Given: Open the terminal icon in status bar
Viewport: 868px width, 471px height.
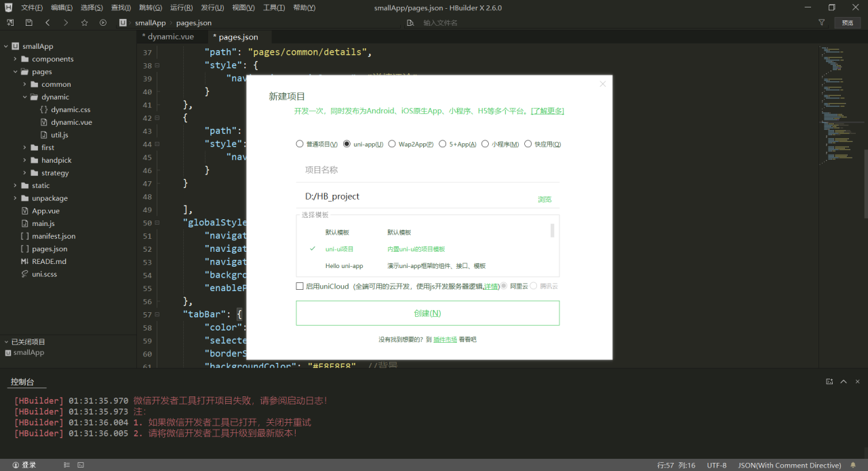Looking at the screenshot, I should (81, 466).
